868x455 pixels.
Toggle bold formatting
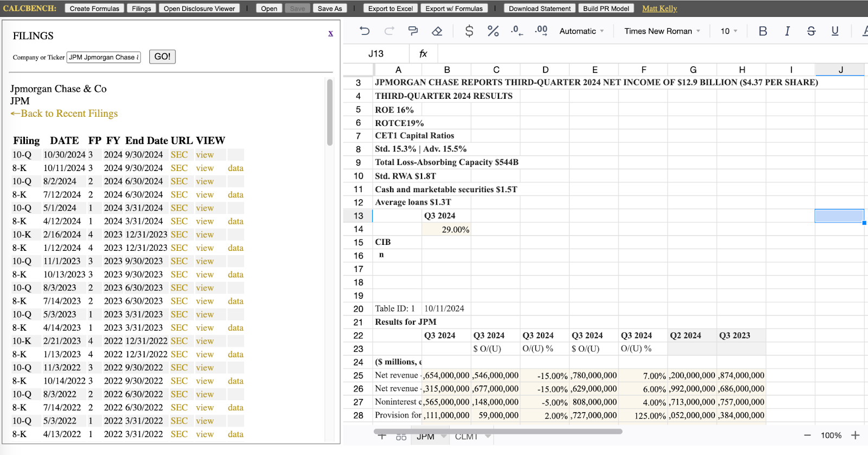pos(763,31)
